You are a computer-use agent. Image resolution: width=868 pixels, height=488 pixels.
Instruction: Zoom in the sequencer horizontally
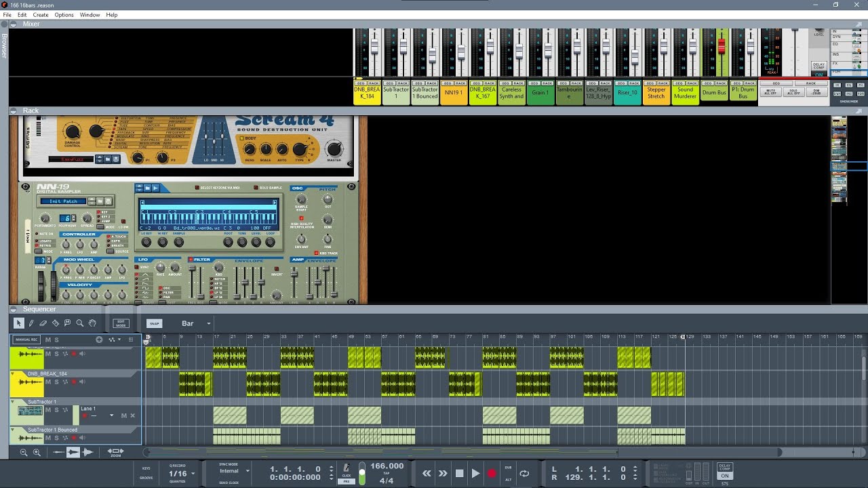click(x=37, y=452)
